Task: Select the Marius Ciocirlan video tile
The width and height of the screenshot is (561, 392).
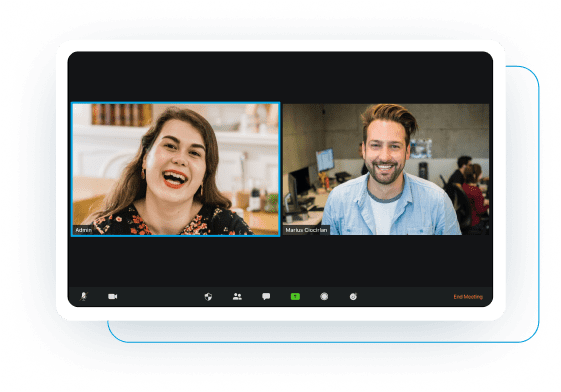Action: (386, 169)
